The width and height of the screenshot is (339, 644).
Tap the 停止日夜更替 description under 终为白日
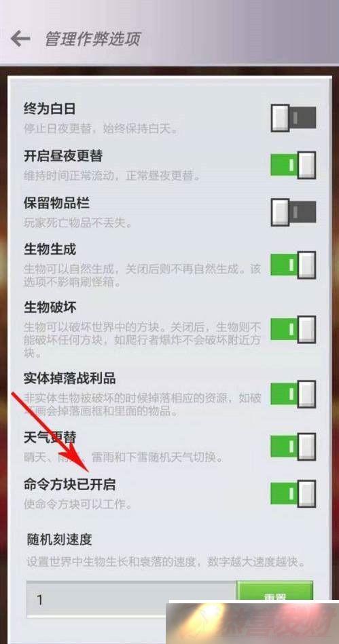click(101, 130)
